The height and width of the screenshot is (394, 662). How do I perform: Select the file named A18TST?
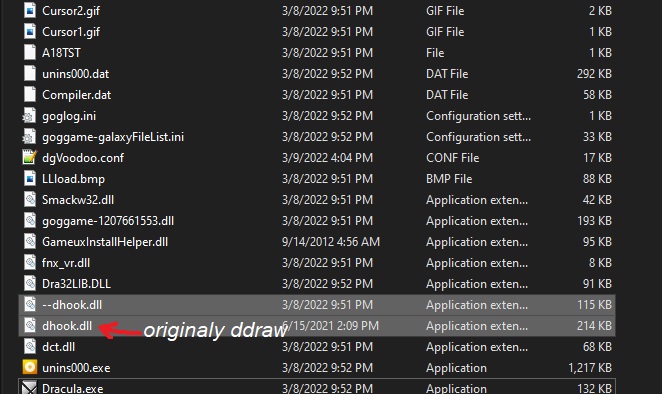pos(61,53)
